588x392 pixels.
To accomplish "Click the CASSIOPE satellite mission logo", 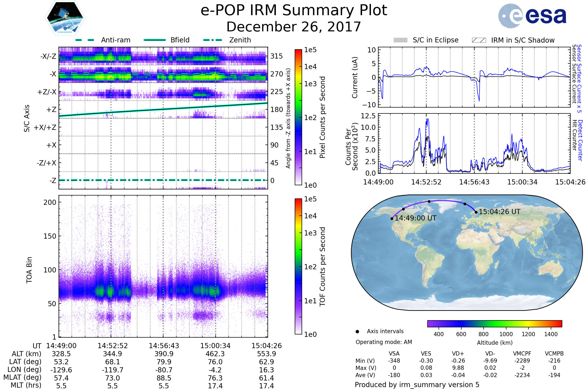I will [x=65, y=18].
